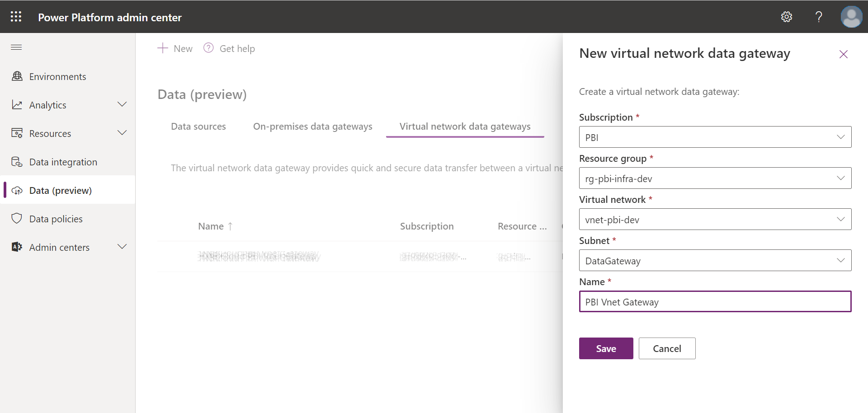Viewport: 868px width, 413px height.
Task: Open Power Platform settings gear
Action: [x=786, y=17]
